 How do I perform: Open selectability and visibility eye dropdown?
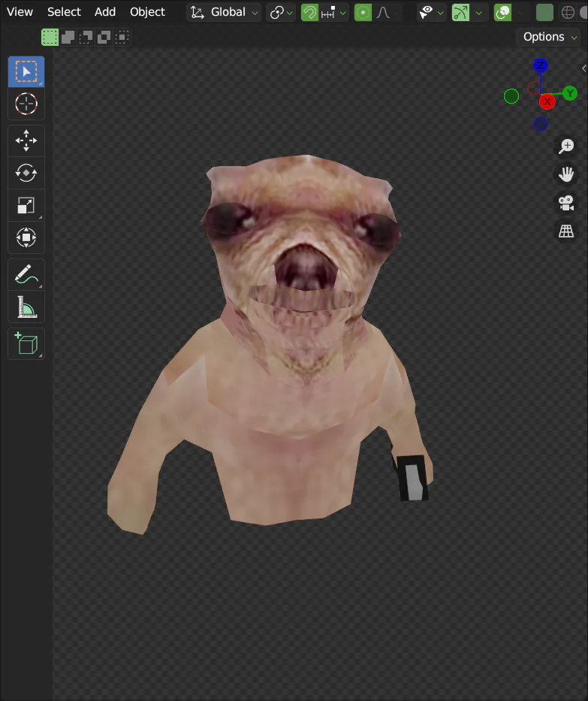pyautogui.click(x=431, y=13)
